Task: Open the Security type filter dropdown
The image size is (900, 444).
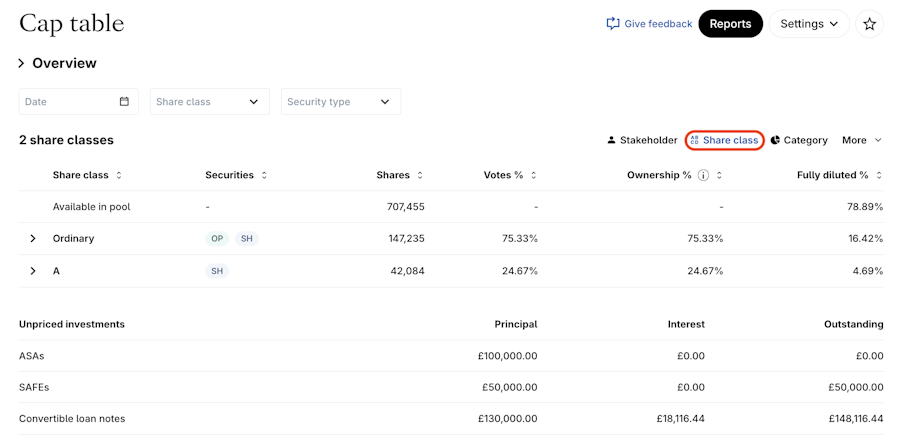Action: tap(341, 102)
